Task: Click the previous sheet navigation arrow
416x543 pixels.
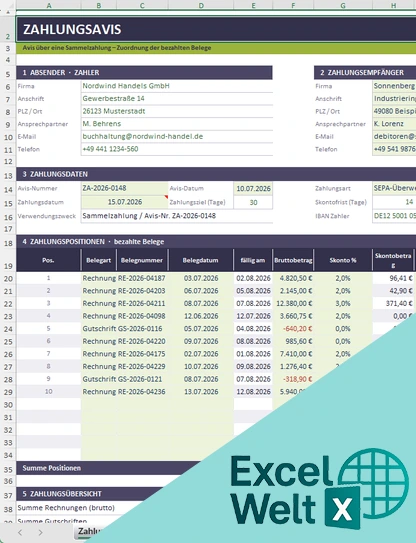Action: [x=20, y=533]
